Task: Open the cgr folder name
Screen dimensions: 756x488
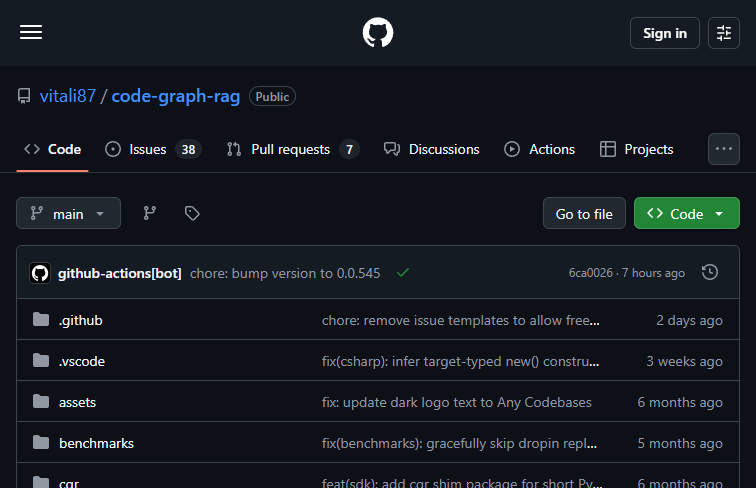Action: (69, 483)
